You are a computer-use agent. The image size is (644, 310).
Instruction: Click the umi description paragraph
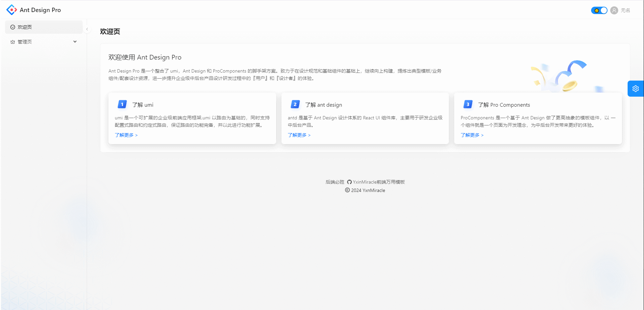coord(192,121)
